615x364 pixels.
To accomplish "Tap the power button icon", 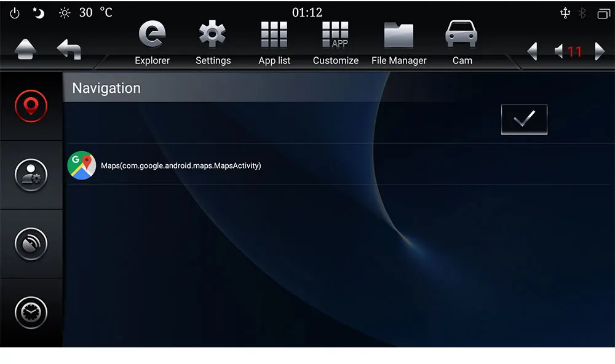I will [15, 13].
